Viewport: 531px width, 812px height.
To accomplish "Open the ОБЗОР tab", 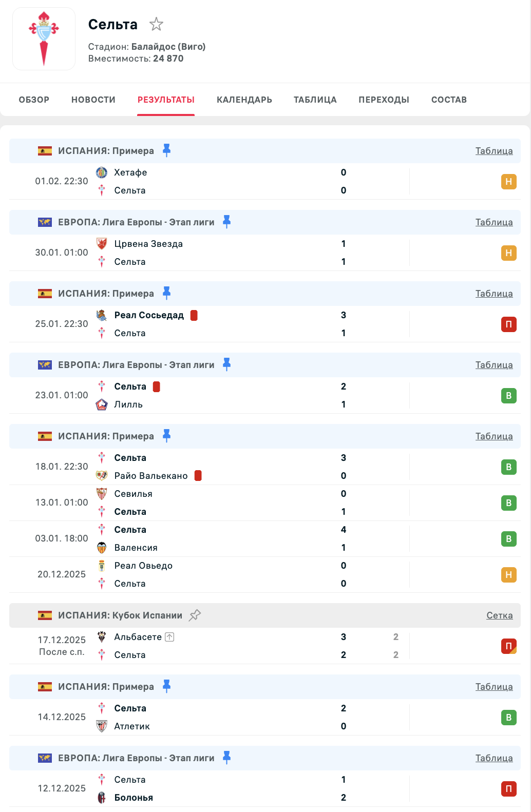I will click(34, 100).
